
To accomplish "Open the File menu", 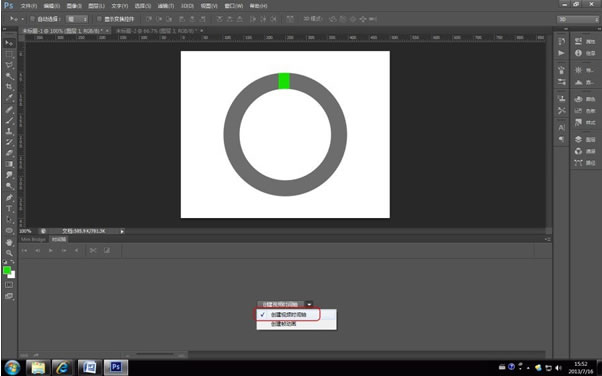I will point(28,6).
